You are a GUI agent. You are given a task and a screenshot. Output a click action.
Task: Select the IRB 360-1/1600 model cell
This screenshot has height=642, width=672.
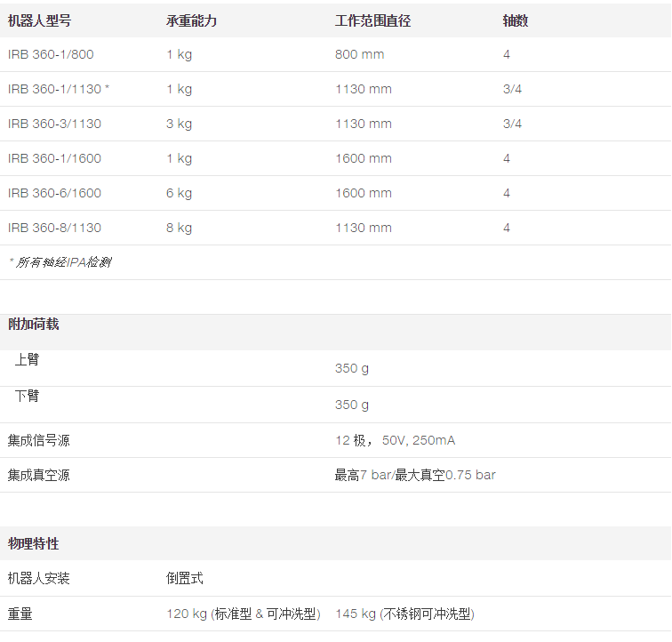[x=54, y=158]
